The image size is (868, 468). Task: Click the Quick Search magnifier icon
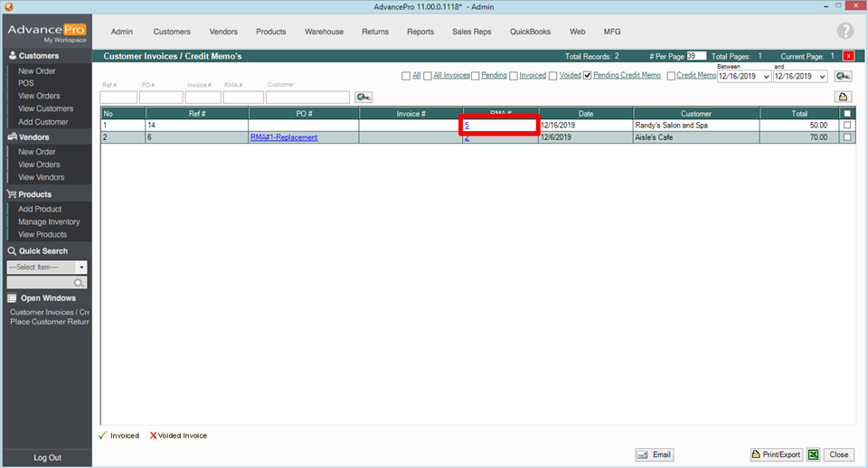point(80,283)
